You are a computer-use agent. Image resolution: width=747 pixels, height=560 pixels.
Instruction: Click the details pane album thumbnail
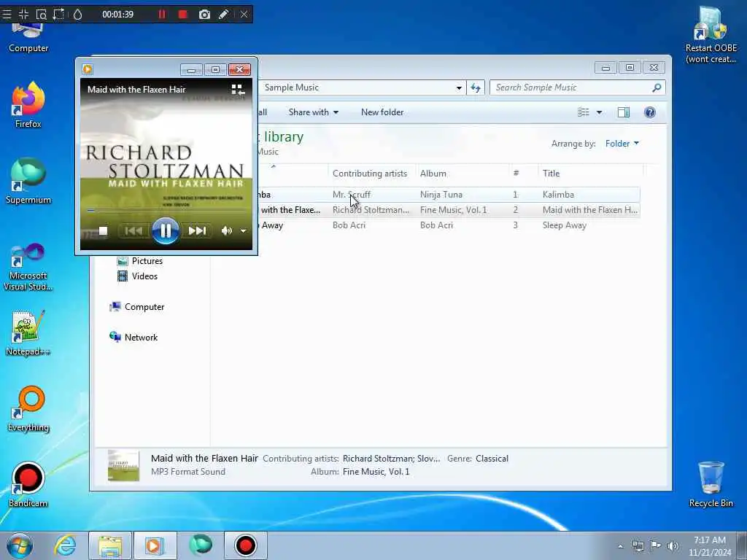click(x=123, y=465)
